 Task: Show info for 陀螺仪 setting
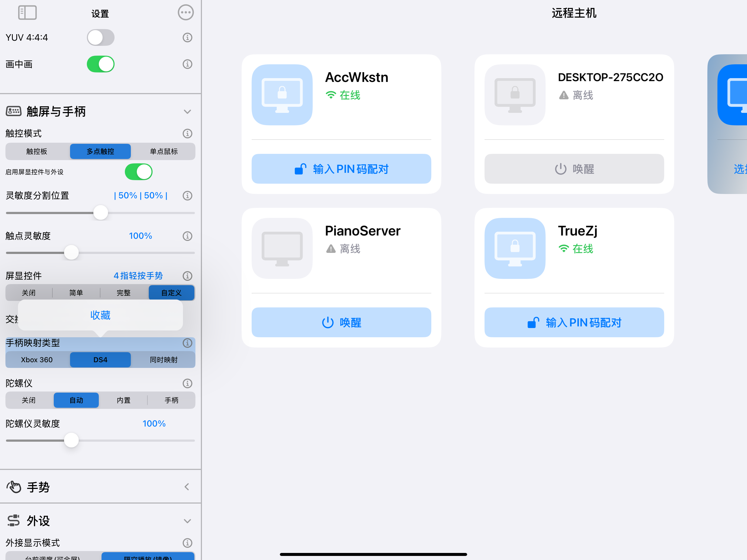[187, 383]
